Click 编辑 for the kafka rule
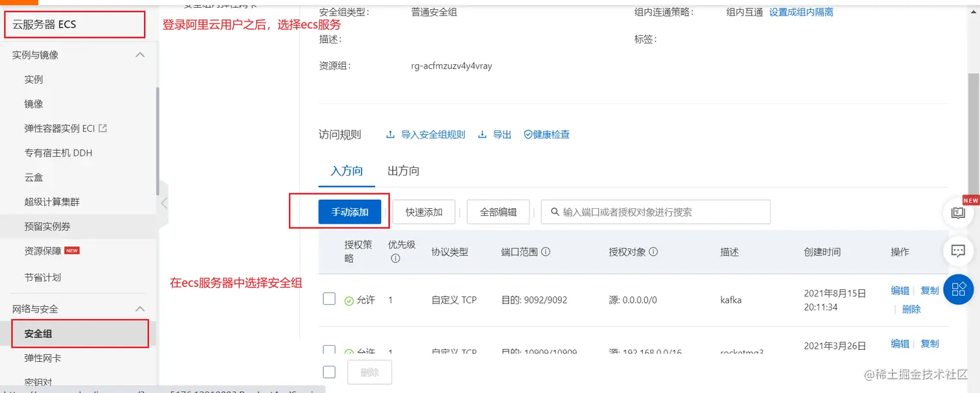 point(900,291)
